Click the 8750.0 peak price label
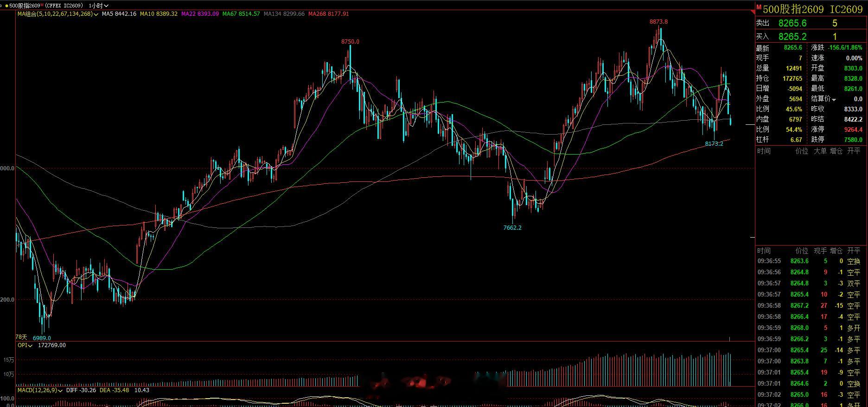The height and width of the screenshot is (407, 868). tap(350, 42)
